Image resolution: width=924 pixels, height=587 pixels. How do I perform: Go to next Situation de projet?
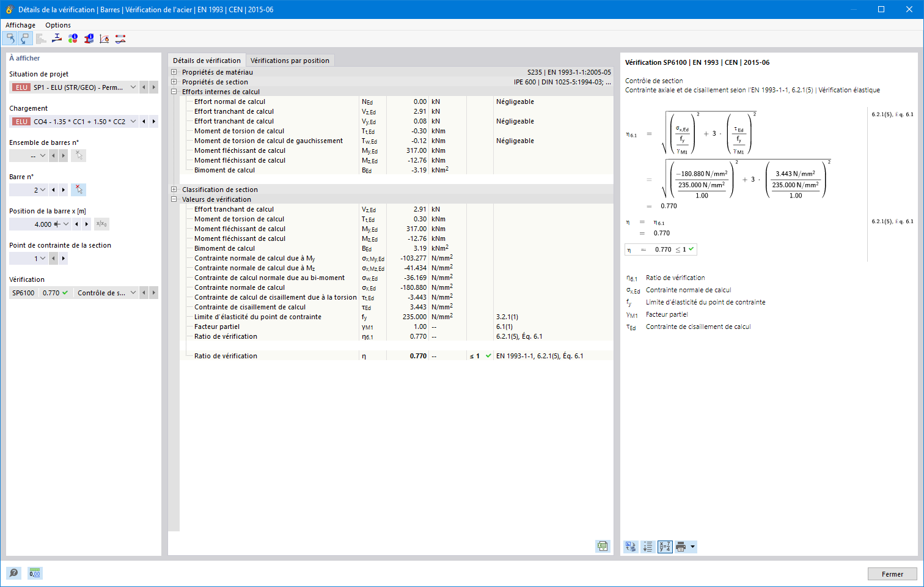pyautogui.click(x=153, y=87)
